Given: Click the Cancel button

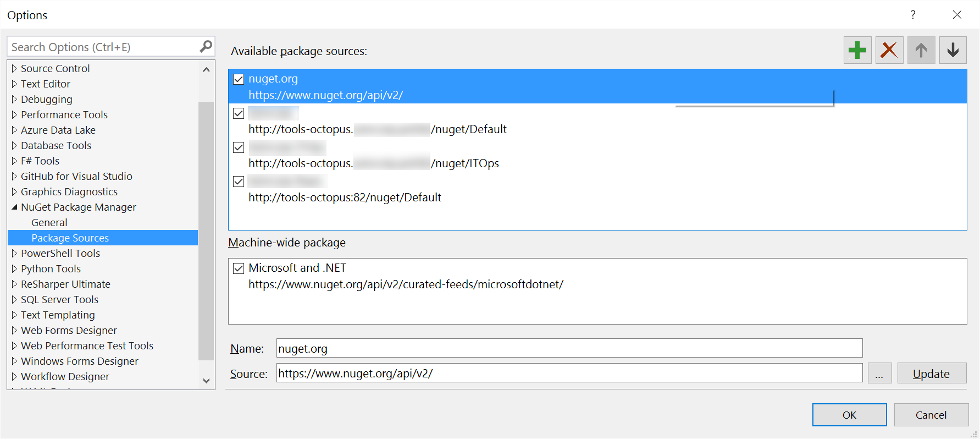Looking at the screenshot, I should click(x=931, y=415).
